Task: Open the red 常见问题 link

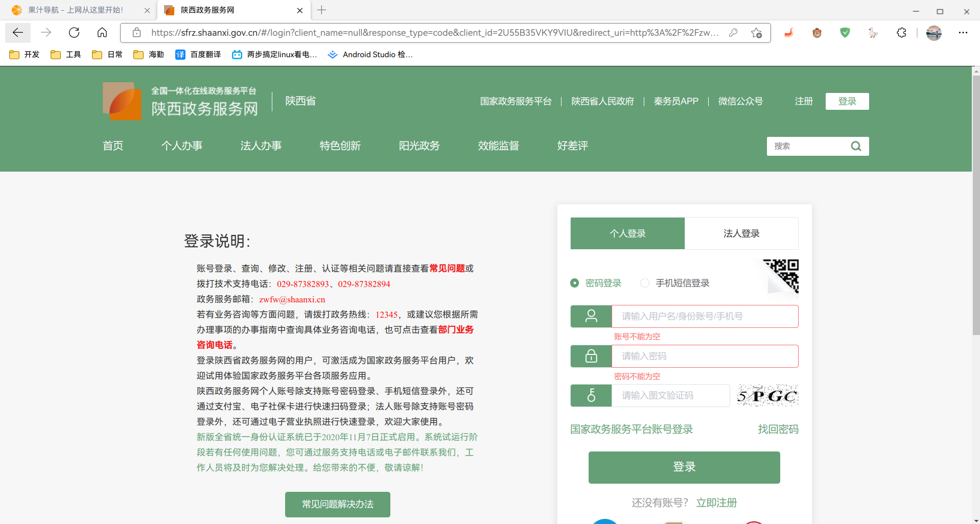Action: point(447,268)
